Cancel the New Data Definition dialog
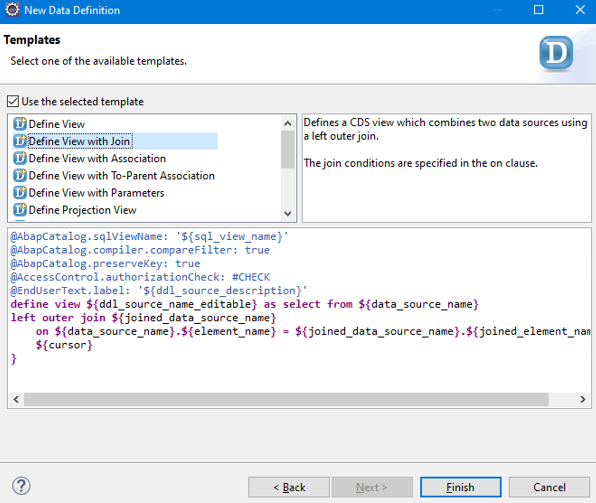 click(x=549, y=487)
